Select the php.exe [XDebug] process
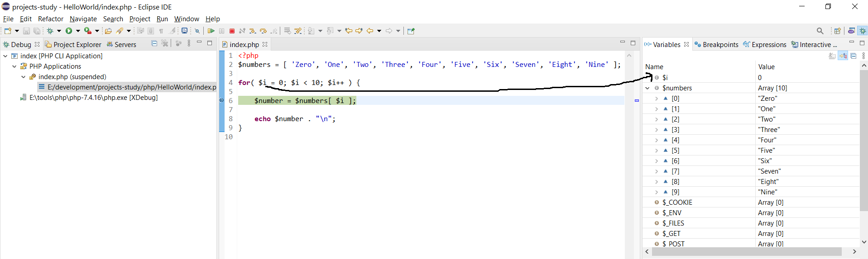 coord(89,98)
